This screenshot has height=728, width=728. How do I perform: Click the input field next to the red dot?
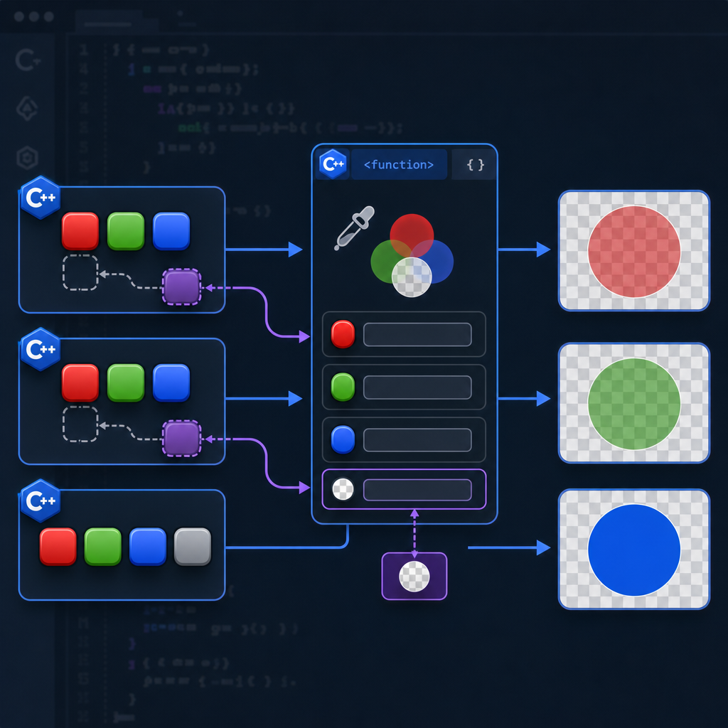point(417,334)
